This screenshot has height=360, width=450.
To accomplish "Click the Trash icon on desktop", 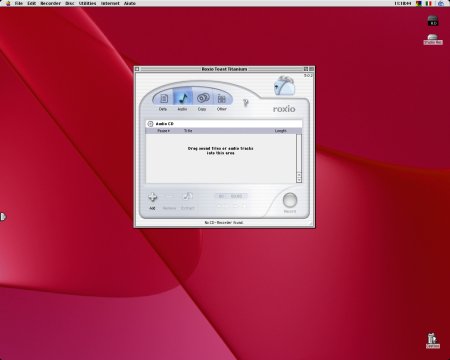I will pyautogui.click(x=433, y=340).
